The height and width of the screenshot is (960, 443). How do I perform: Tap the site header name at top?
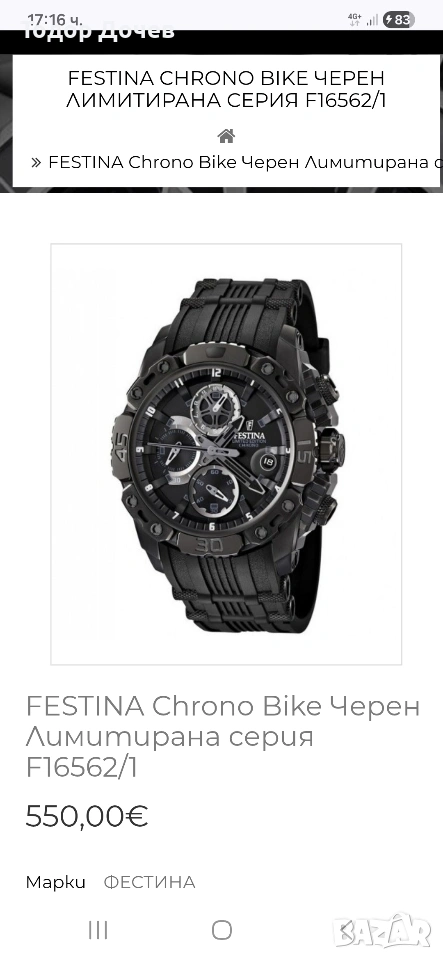pyautogui.click(x=99, y=31)
